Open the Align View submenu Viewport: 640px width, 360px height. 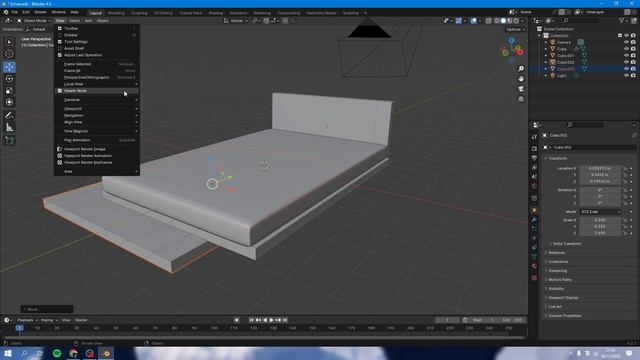click(97, 122)
